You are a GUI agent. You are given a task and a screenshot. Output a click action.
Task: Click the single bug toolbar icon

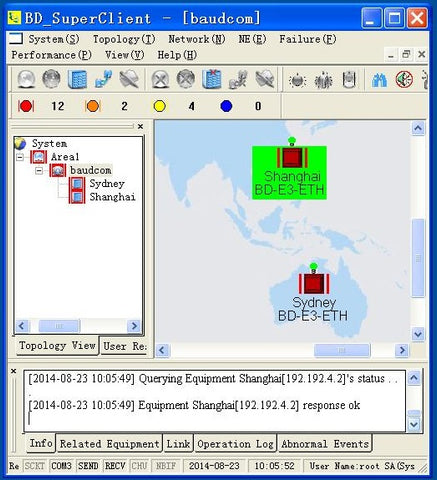297,80
